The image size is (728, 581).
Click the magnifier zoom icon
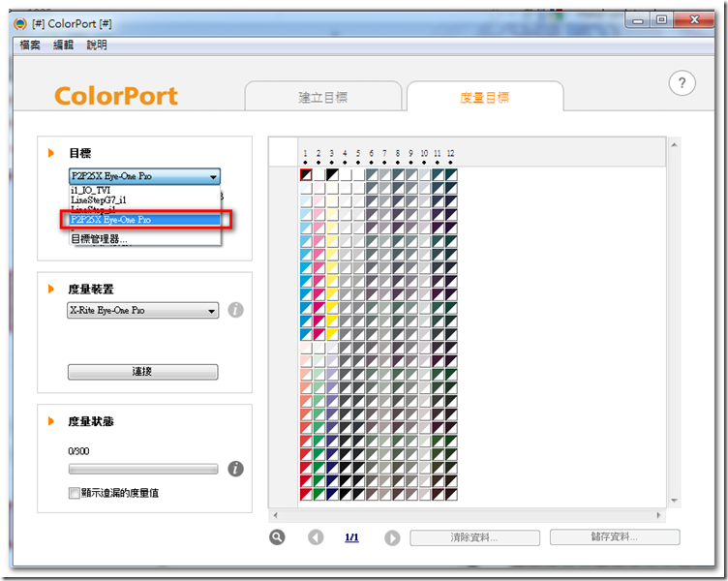tap(277, 537)
